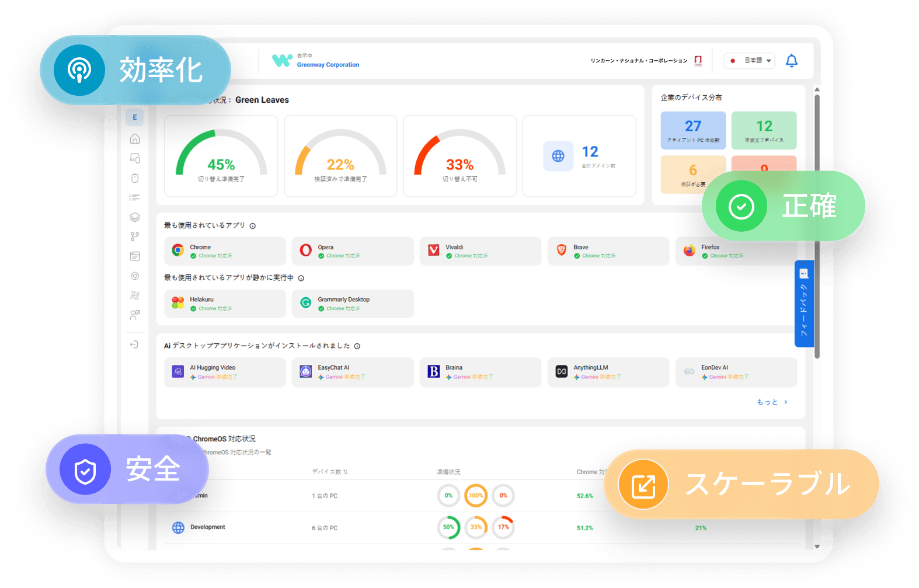The image size is (919, 588).
Task: Open the Grammarly Desktop app card
Action: click(353, 304)
